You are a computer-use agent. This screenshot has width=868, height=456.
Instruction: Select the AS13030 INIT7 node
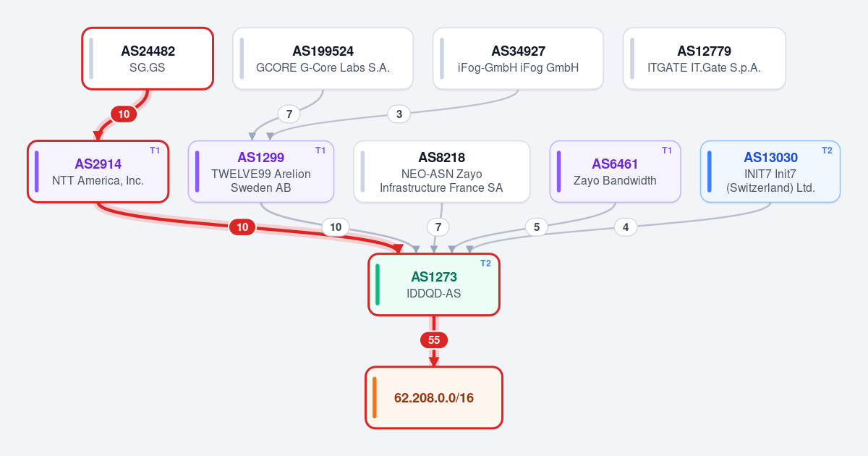(x=770, y=172)
